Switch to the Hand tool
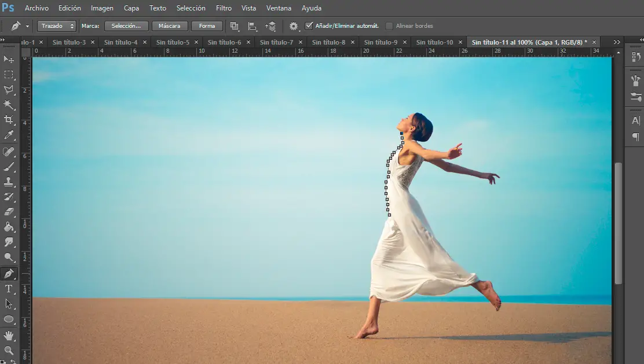 tap(9, 335)
